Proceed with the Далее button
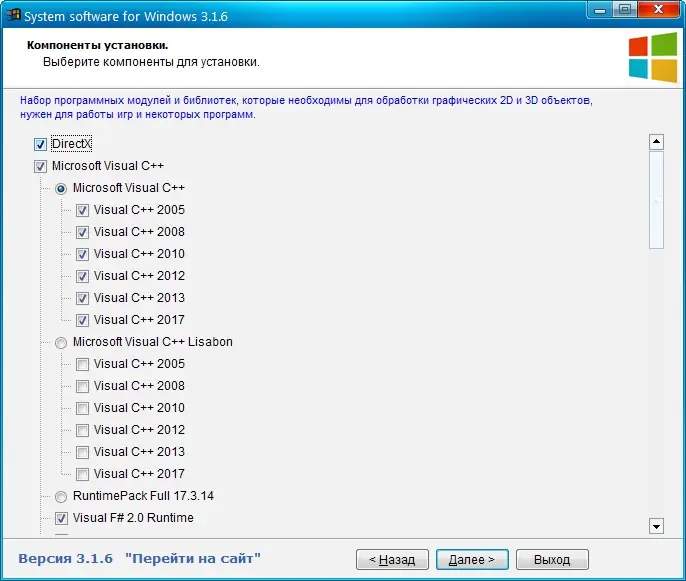The width and height of the screenshot is (686, 581). click(x=472, y=560)
